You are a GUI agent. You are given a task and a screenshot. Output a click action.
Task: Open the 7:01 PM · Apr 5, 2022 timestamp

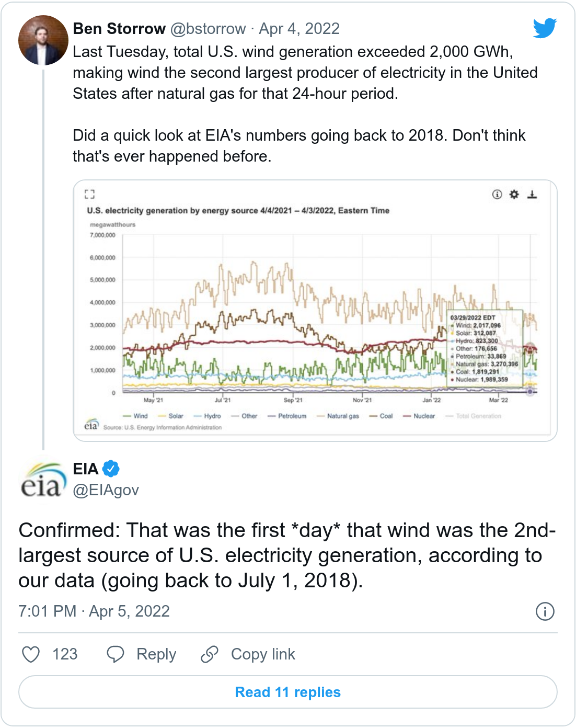click(x=94, y=611)
